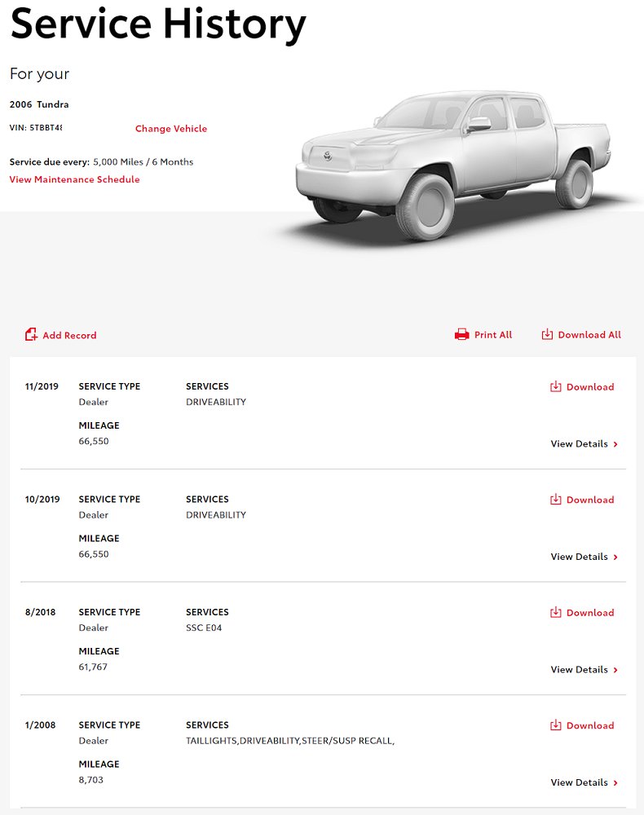
Task: Select the 11/2019 date text
Action: tap(42, 386)
